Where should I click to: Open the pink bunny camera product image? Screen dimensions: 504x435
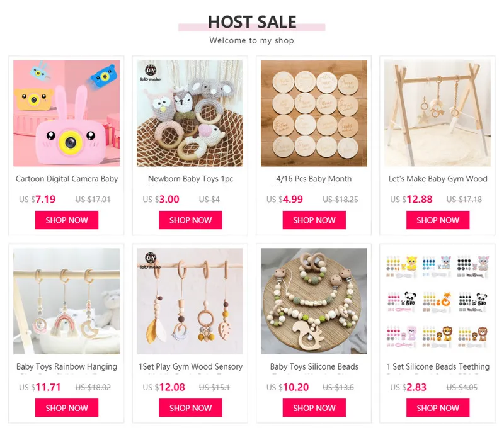coord(67,113)
